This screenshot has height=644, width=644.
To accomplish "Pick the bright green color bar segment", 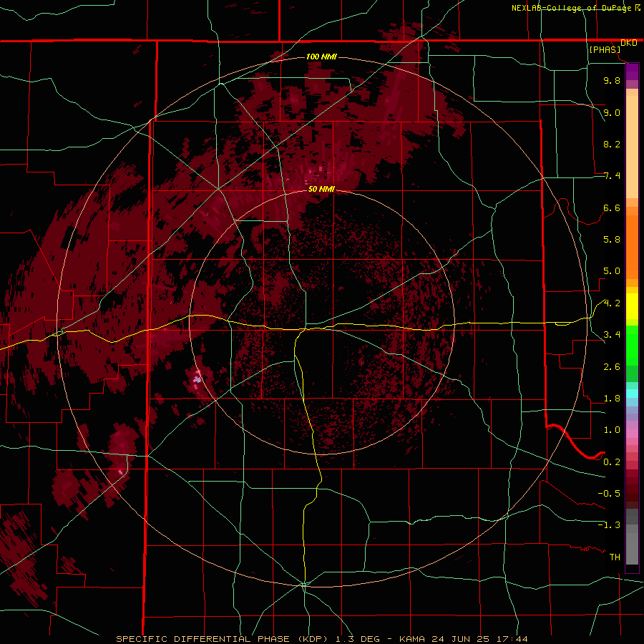I will [x=632, y=346].
